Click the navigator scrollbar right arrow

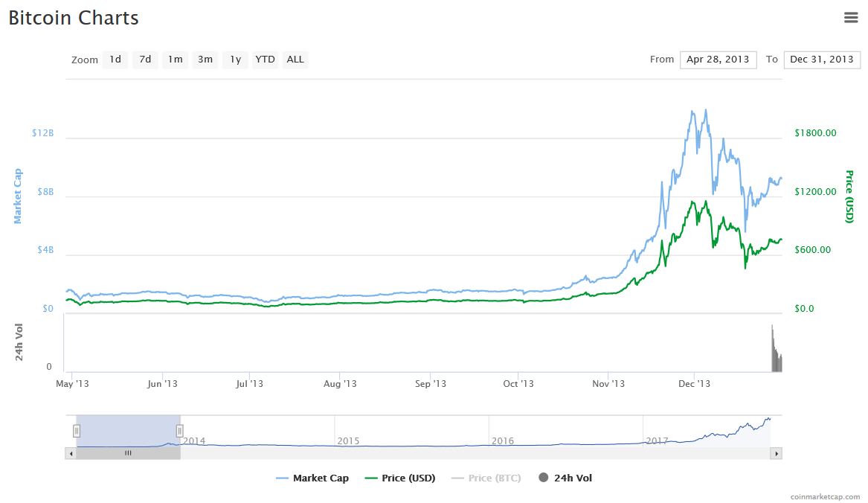coord(776,454)
